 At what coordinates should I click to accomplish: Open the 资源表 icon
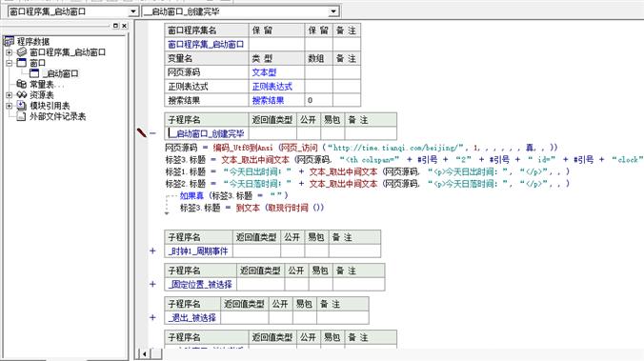point(22,94)
